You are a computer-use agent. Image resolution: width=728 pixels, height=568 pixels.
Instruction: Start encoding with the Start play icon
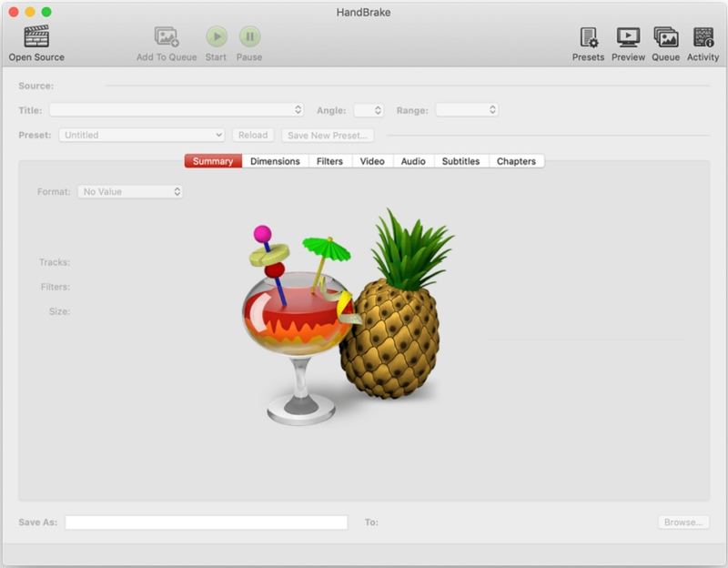(217, 36)
